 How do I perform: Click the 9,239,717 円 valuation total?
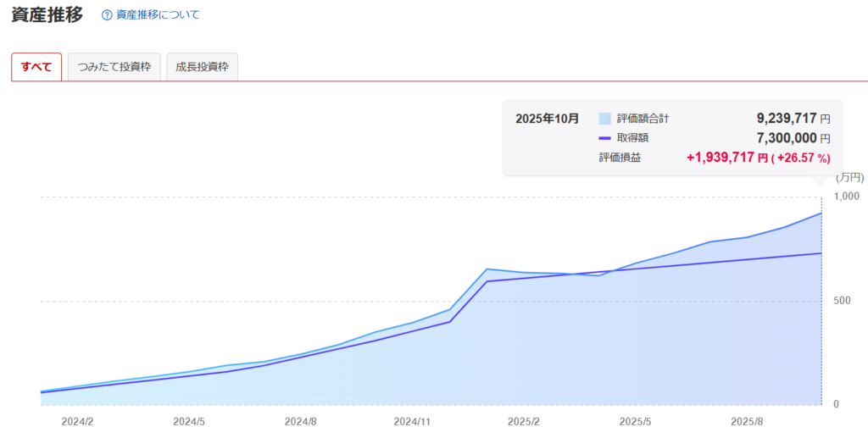(793, 119)
